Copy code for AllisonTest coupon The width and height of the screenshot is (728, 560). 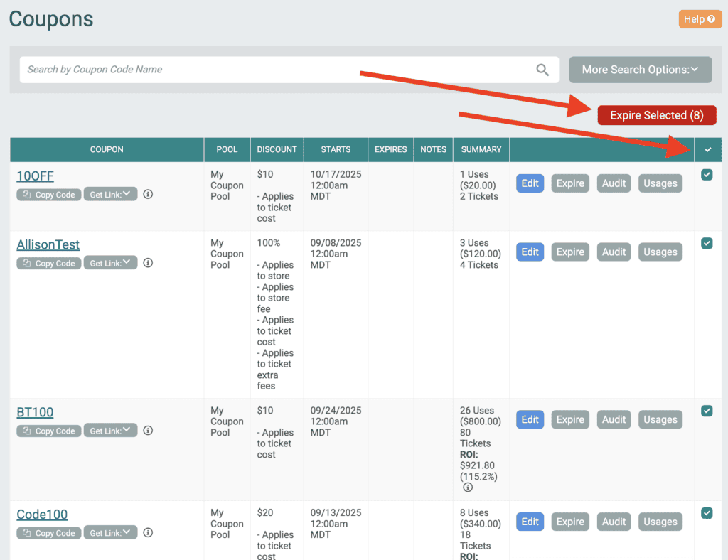(49, 264)
